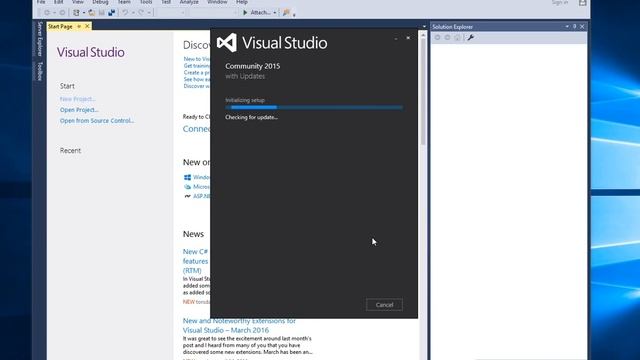This screenshot has width=640, height=360.
Task: Open the View menu
Action: click(x=78, y=2)
